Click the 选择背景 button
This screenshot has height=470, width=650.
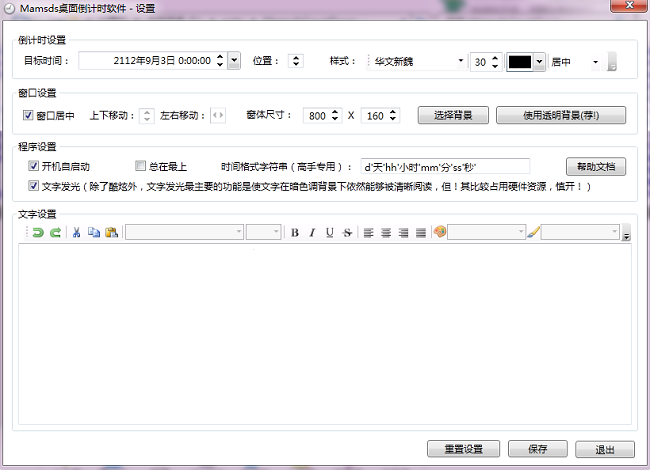click(x=453, y=115)
